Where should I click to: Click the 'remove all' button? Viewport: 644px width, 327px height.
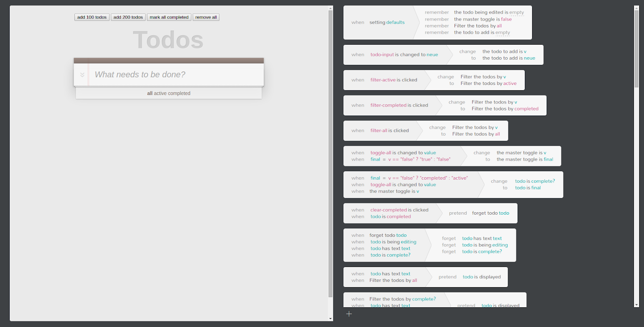click(206, 17)
